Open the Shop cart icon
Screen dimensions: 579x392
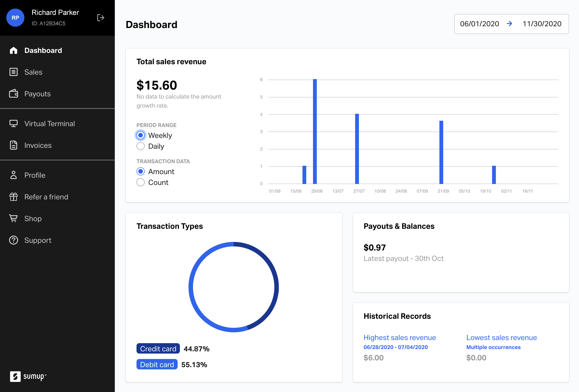click(14, 219)
